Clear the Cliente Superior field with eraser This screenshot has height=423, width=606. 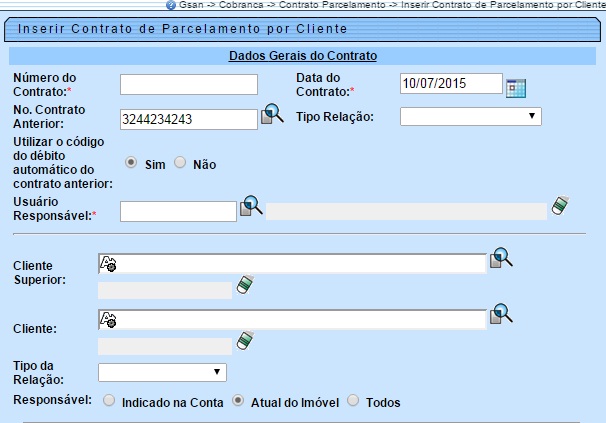244,287
